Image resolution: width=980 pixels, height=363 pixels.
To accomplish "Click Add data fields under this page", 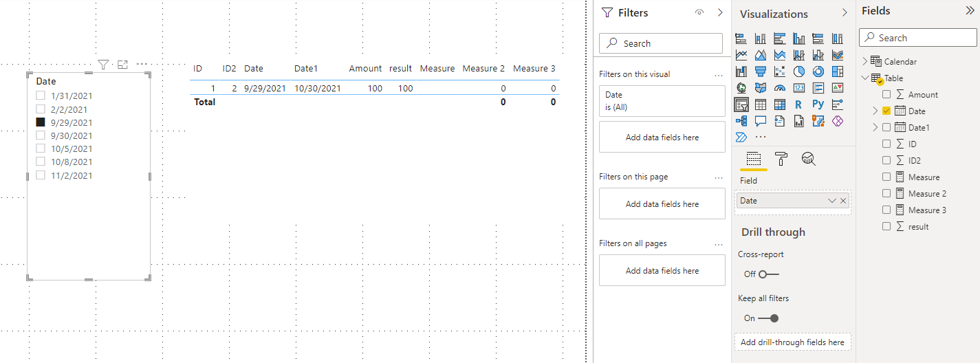I will click(662, 203).
